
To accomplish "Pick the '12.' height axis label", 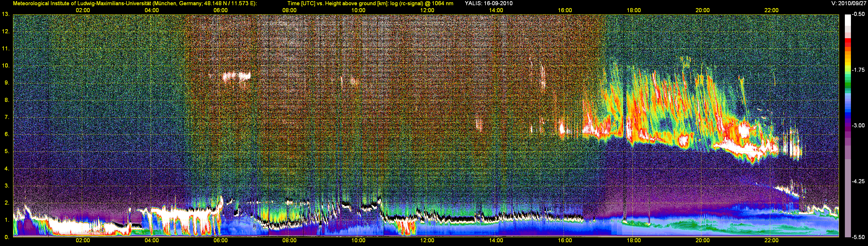I will (x=6, y=31).
